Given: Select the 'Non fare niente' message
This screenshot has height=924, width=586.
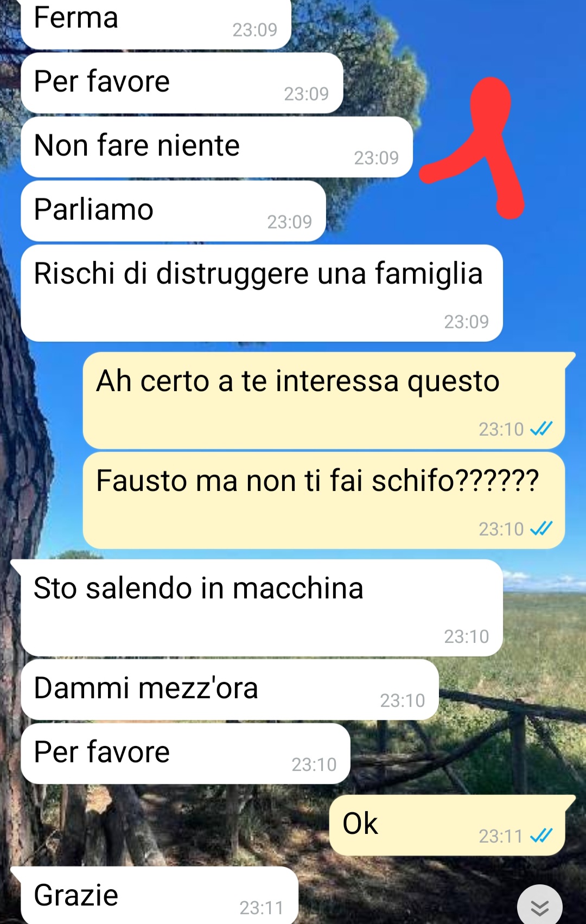Looking at the screenshot, I should [217, 147].
